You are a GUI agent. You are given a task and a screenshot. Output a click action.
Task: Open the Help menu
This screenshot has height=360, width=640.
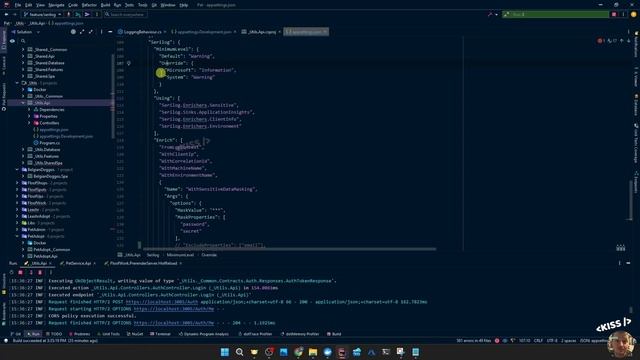coord(184,5)
